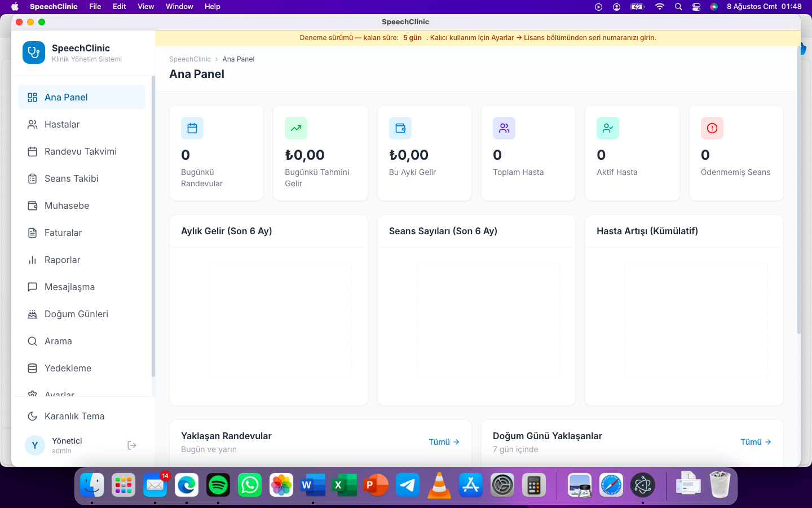Open Spotify from the Dock
This screenshot has width=812, height=508.
pyautogui.click(x=218, y=485)
